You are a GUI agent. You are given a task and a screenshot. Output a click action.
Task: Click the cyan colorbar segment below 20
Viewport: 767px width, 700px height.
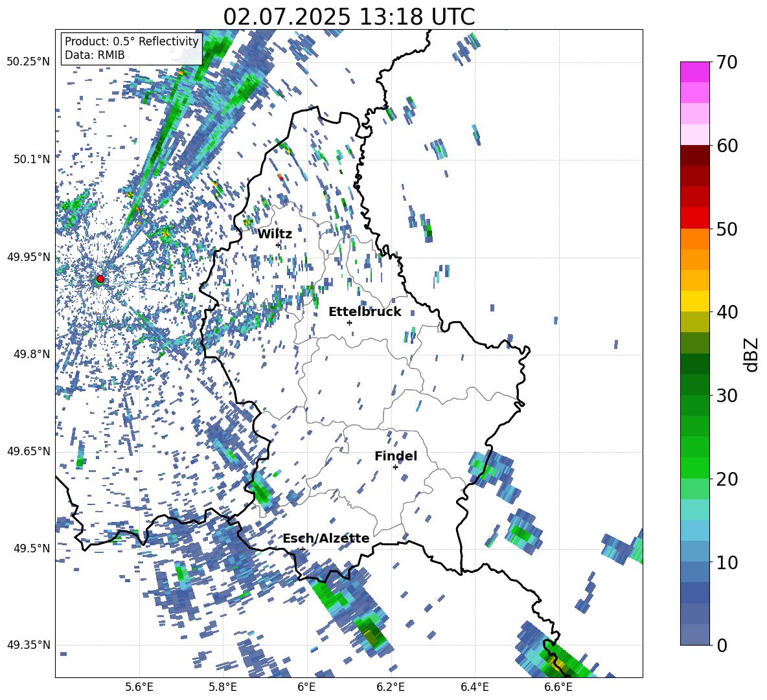click(694, 509)
